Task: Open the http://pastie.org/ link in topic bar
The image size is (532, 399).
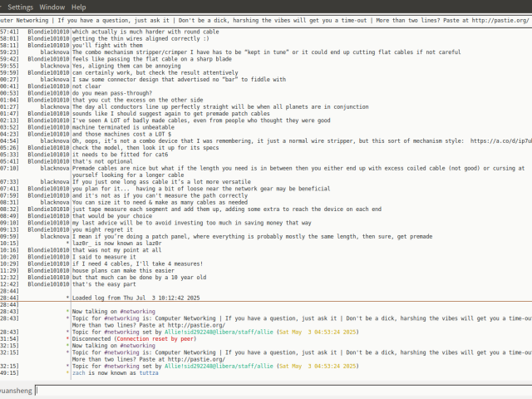Action: tap(500, 20)
